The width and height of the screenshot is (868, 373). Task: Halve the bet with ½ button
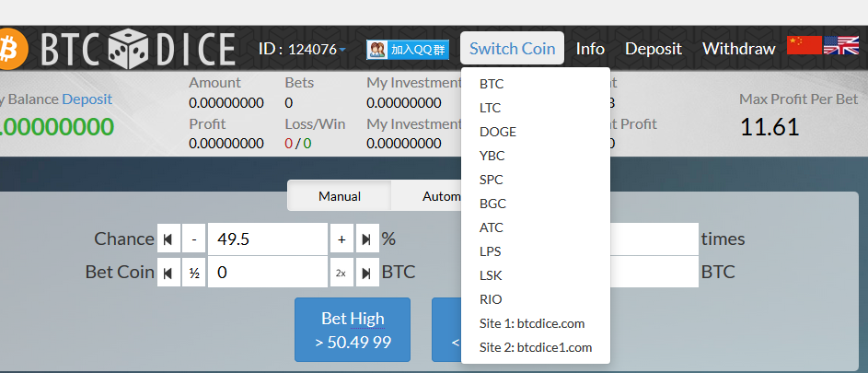[193, 273]
